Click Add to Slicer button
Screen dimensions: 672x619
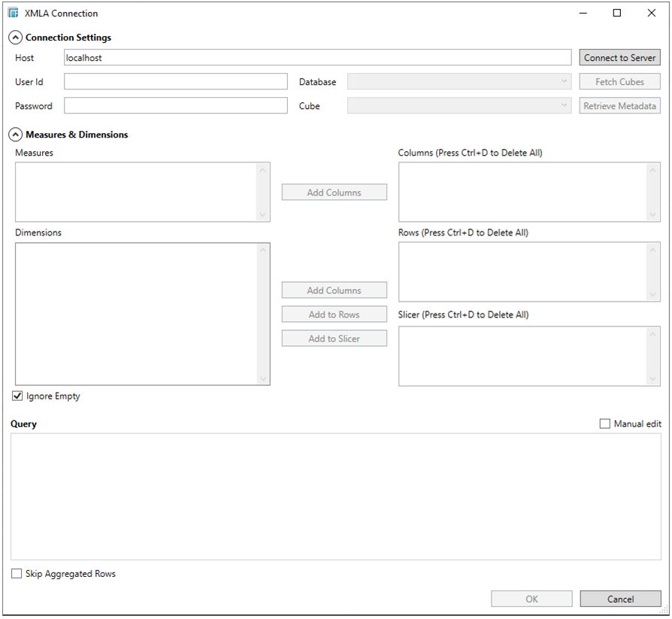[334, 338]
